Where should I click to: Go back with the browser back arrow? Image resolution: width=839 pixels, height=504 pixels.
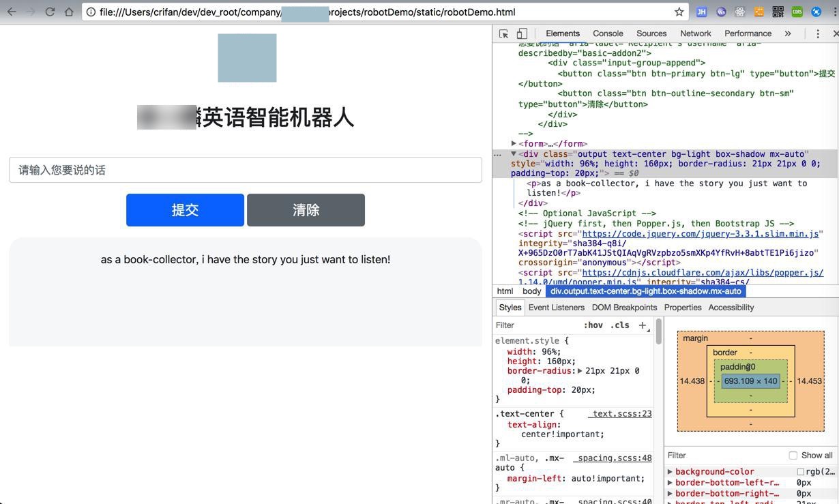(12, 12)
